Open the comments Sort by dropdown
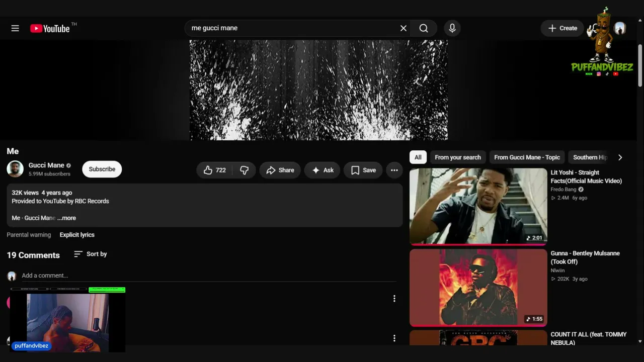The image size is (644, 362). point(91,254)
